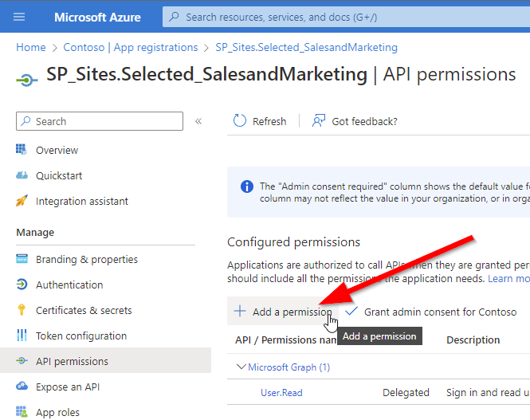
Task: Click the Expose an API cloud icon
Action: click(22, 386)
